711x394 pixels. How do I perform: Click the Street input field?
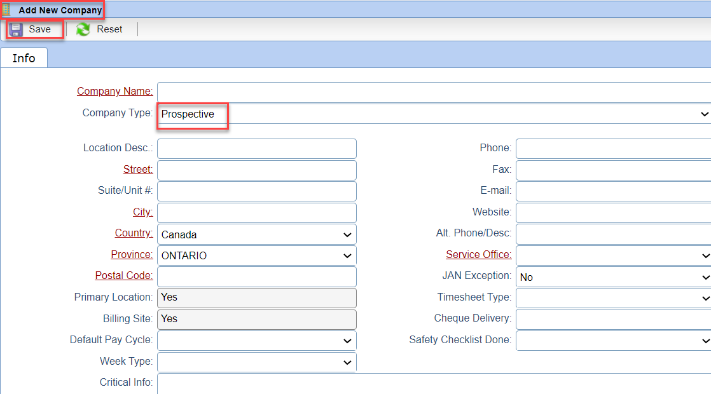257,170
